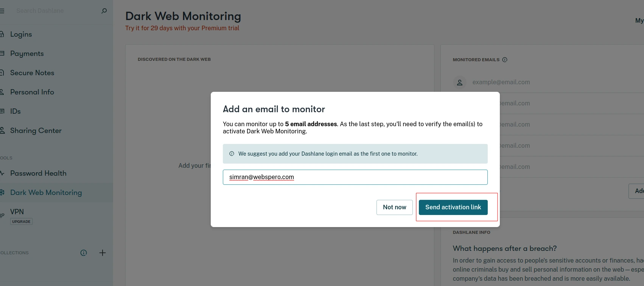Open Logins in the sidebar
Viewport: 644px width, 286px height.
pos(21,34)
